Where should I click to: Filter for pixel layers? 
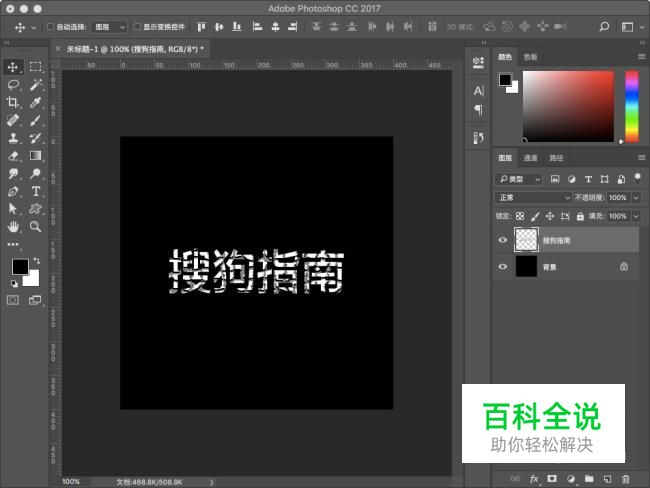coord(555,179)
